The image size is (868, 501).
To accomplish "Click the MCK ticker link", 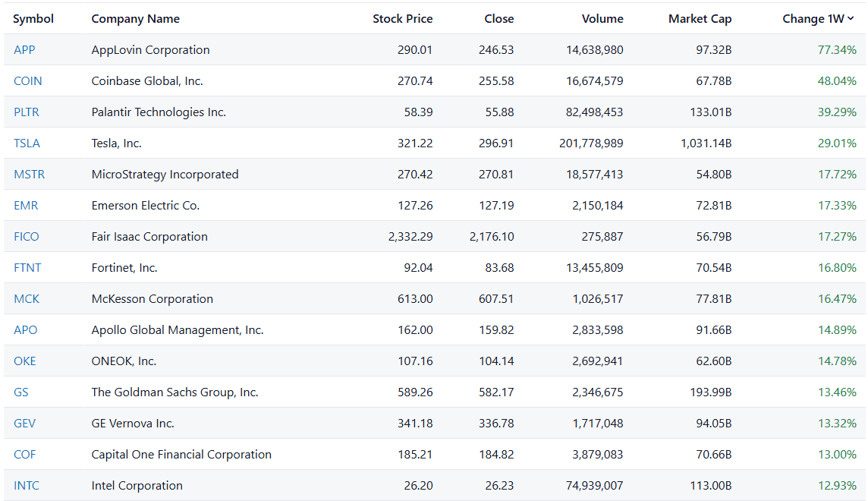I will click(27, 299).
